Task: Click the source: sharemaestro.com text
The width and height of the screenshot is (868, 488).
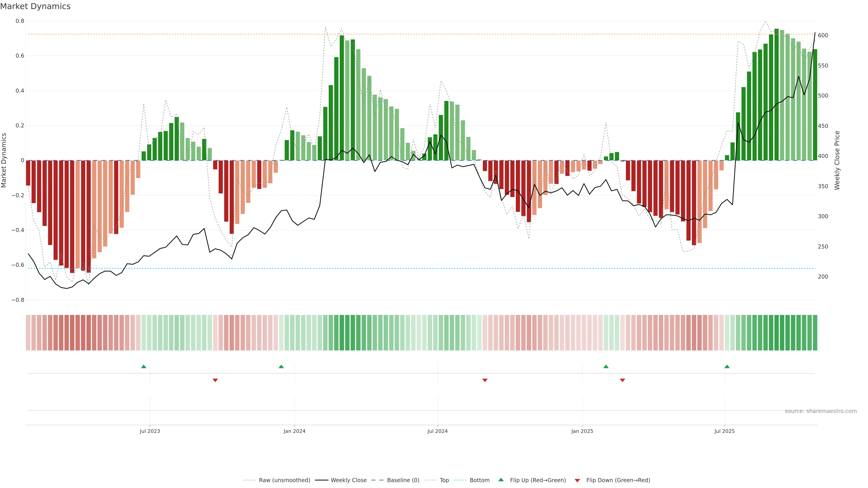Action: point(821,411)
